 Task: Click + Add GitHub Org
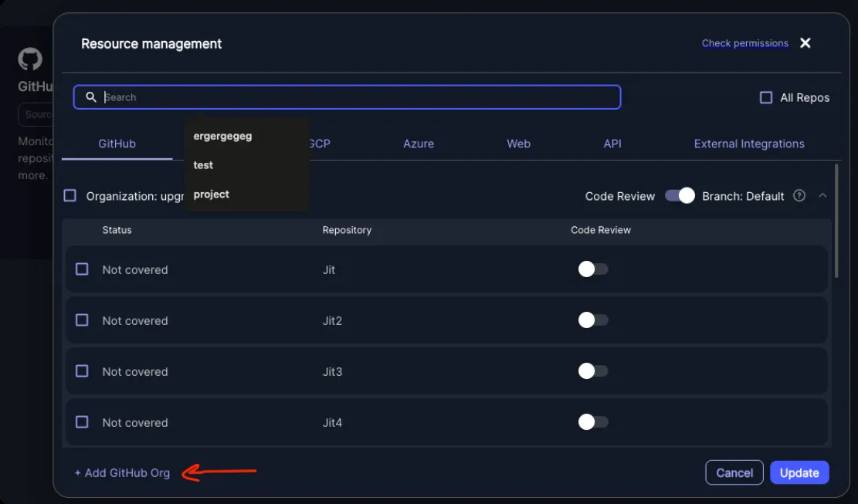(x=122, y=473)
